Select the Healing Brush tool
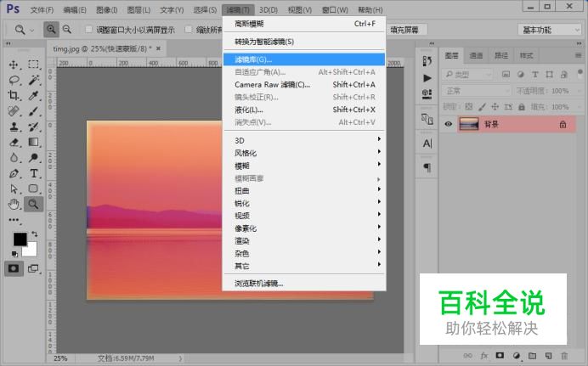 pyautogui.click(x=14, y=111)
